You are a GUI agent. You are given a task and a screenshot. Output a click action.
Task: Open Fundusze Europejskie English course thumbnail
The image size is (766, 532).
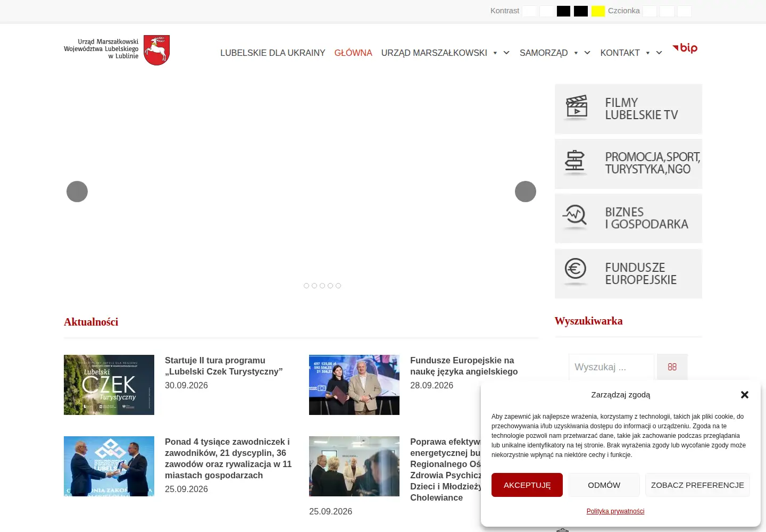pyautogui.click(x=354, y=385)
